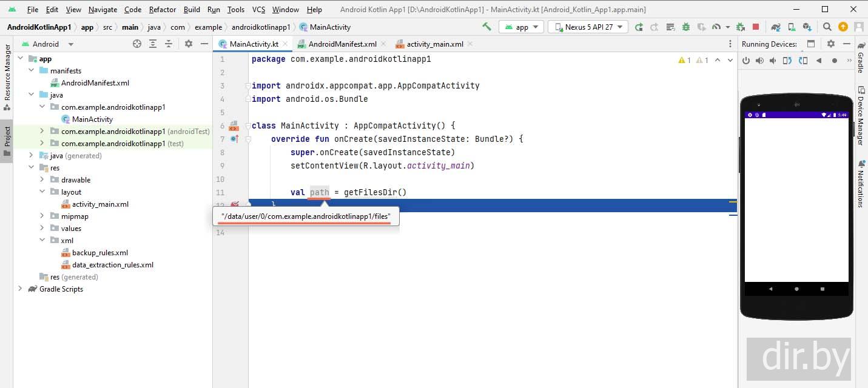Open the SDK Manager toolbar icon
868x388 pixels.
tap(807, 27)
